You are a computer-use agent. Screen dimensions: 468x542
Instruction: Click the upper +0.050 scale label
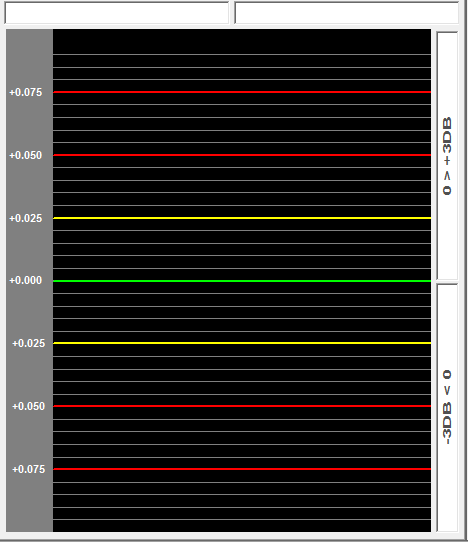coord(26,155)
